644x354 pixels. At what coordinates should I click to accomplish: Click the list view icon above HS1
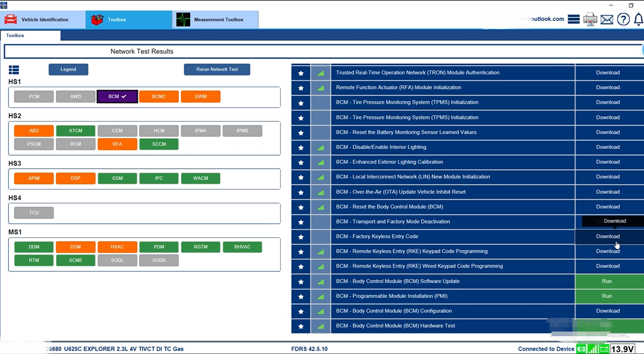coord(14,69)
